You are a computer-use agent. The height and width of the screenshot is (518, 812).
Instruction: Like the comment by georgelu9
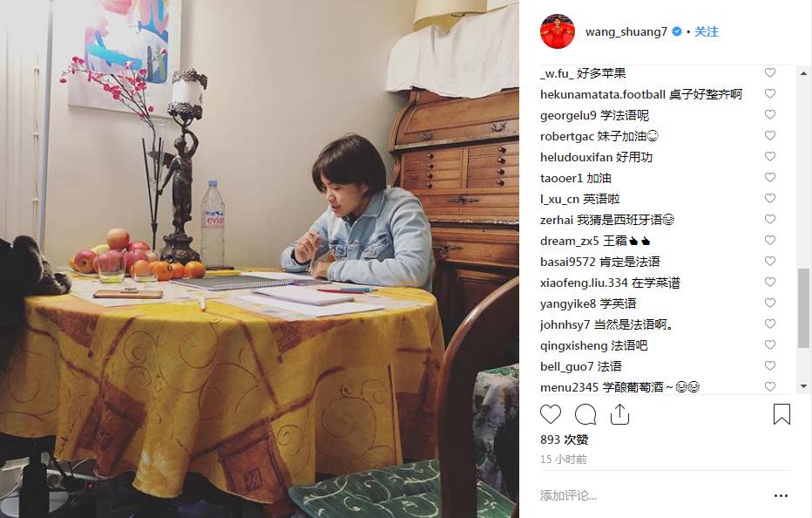pos(770,114)
